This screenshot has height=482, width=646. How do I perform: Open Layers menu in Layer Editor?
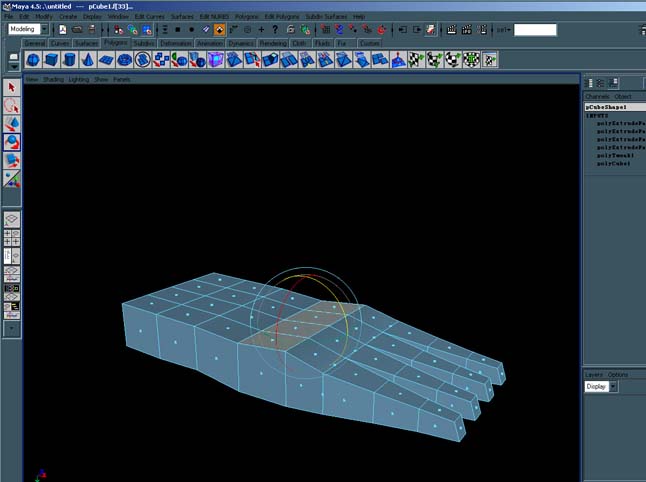[x=594, y=374]
